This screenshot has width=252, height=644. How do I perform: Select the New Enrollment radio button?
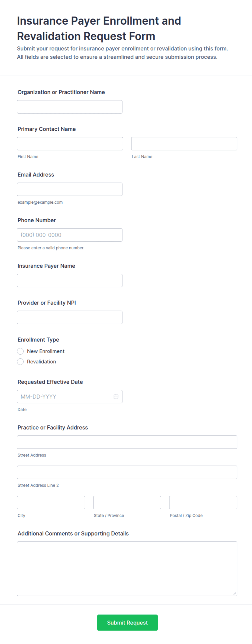tap(20, 351)
